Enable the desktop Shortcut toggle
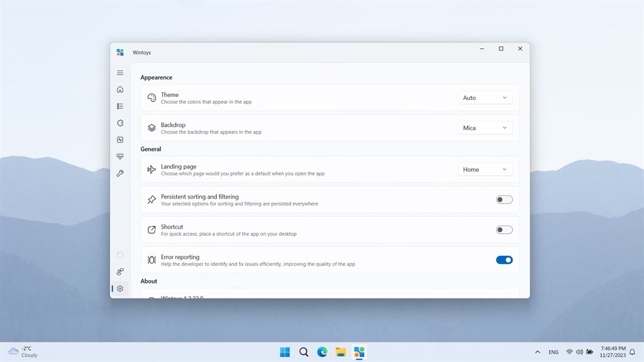Screen dimensions: 644x362 [504, 230]
